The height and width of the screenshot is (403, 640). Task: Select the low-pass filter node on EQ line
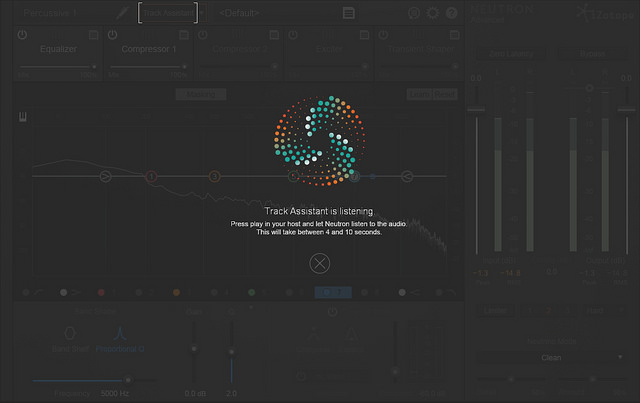(x=407, y=176)
